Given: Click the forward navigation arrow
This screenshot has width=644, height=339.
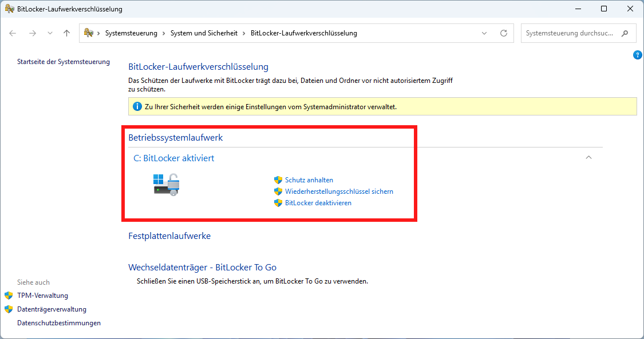Looking at the screenshot, I should point(33,33).
